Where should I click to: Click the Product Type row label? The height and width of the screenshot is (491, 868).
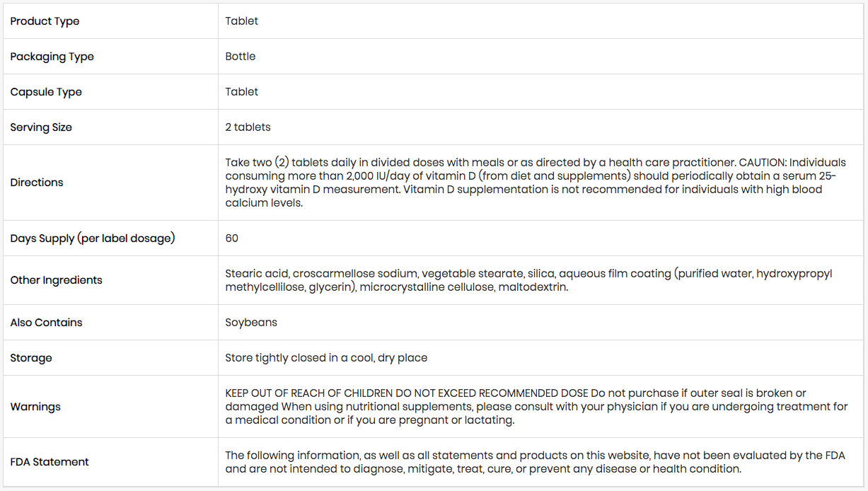(45, 21)
